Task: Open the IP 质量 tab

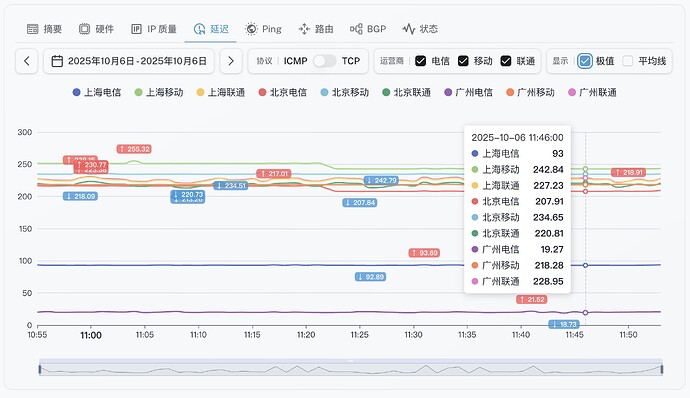Action: [154, 29]
